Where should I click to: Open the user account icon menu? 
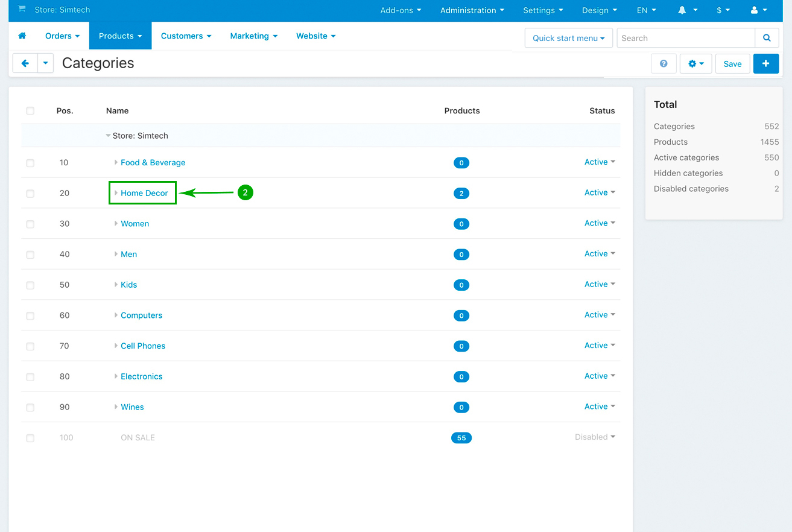tap(758, 10)
